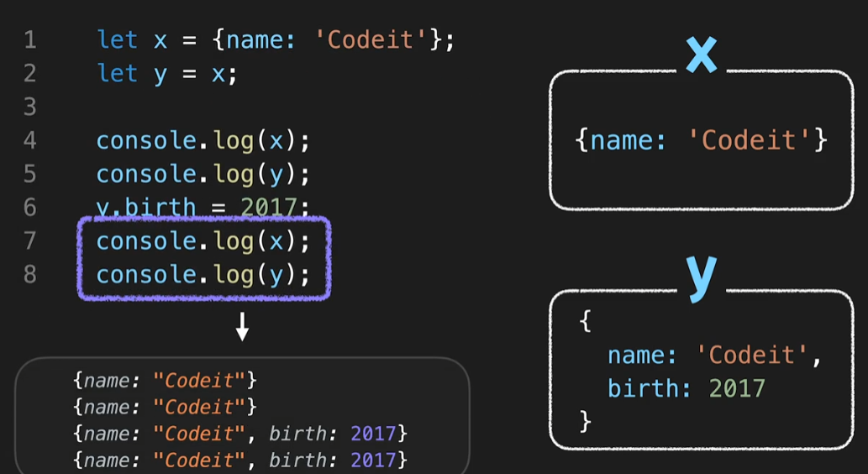Click the second console output line
Viewport: 868px width, 474px height.
point(165,407)
